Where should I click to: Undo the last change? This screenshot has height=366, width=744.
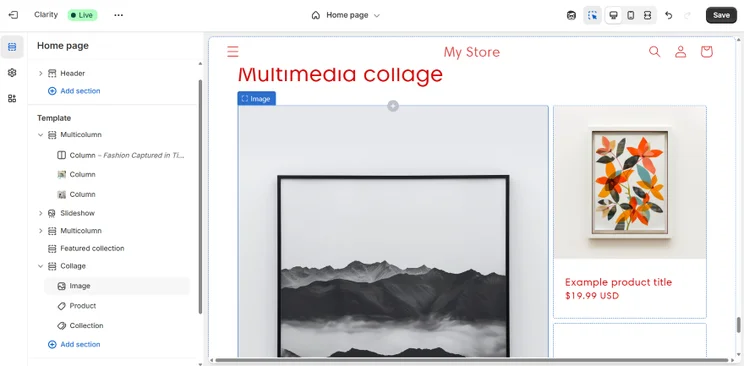pos(669,15)
